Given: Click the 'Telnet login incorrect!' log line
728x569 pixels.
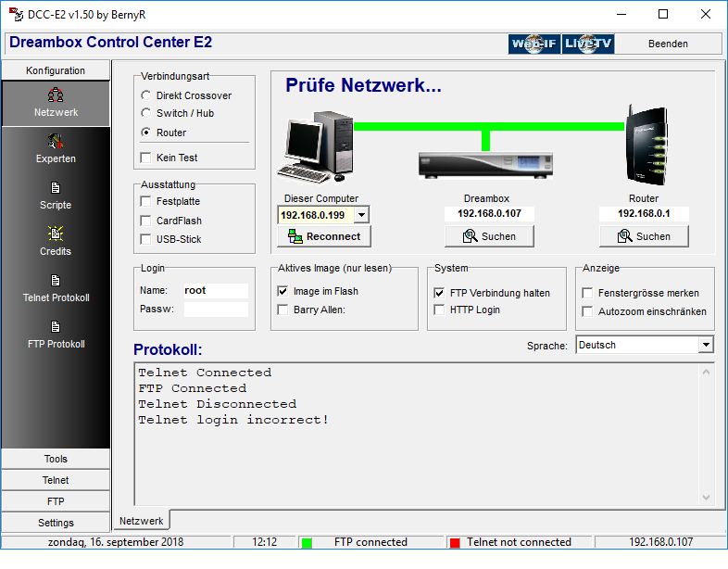Looking at the screenshot, I should coord(233,420).
